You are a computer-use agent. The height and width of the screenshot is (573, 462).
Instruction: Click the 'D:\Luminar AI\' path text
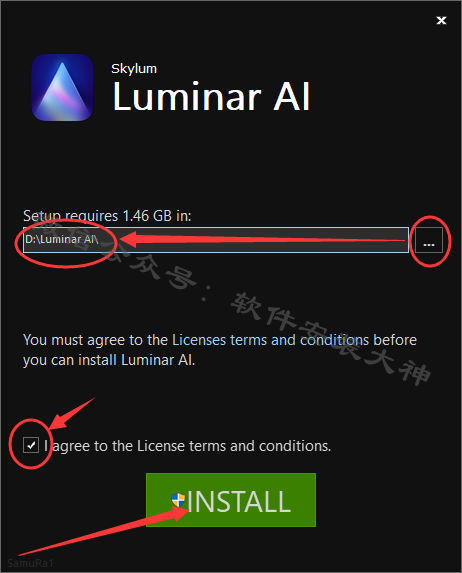point(62,239)
